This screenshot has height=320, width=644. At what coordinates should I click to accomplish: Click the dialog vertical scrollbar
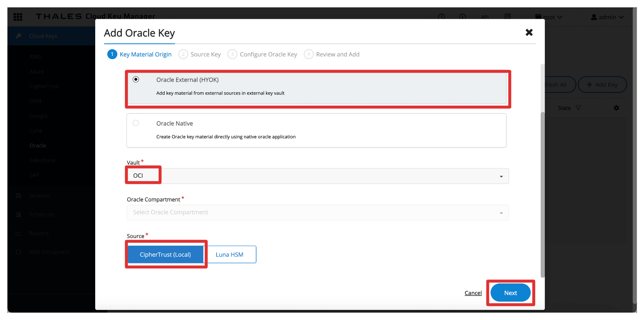(543, 194)
